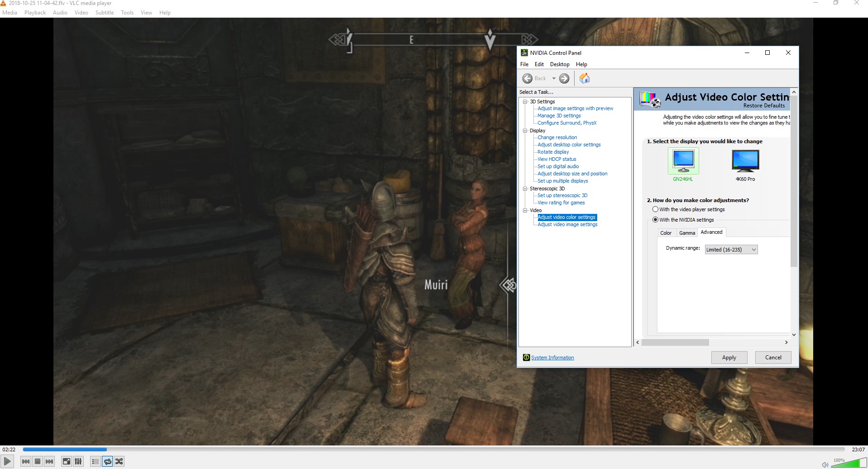Open Change resolution task

click(557, 138)
